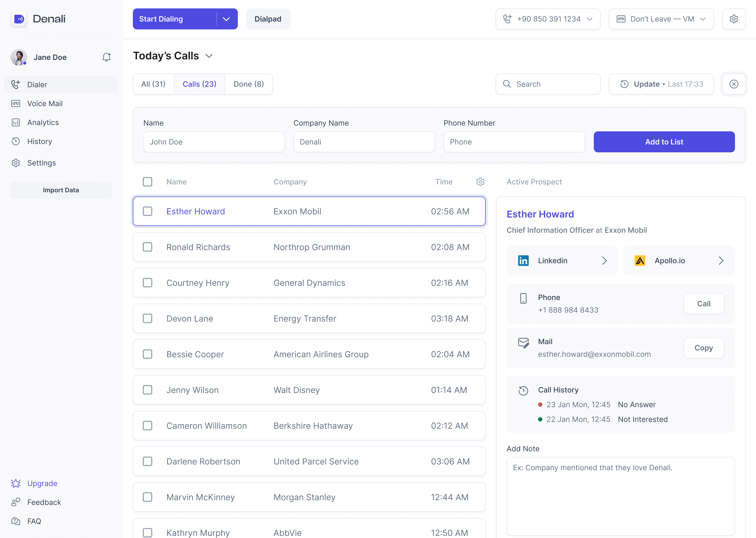Click the Time column header

444,182
